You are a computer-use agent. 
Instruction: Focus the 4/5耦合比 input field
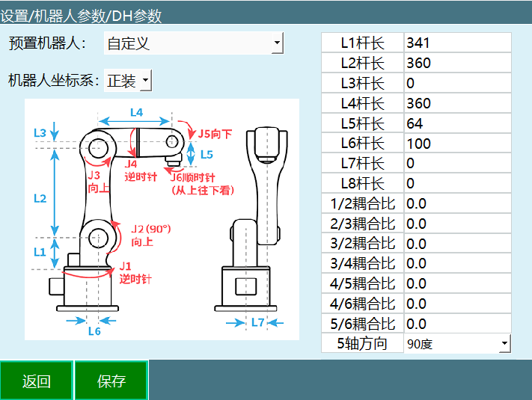[x=456, y=284]
